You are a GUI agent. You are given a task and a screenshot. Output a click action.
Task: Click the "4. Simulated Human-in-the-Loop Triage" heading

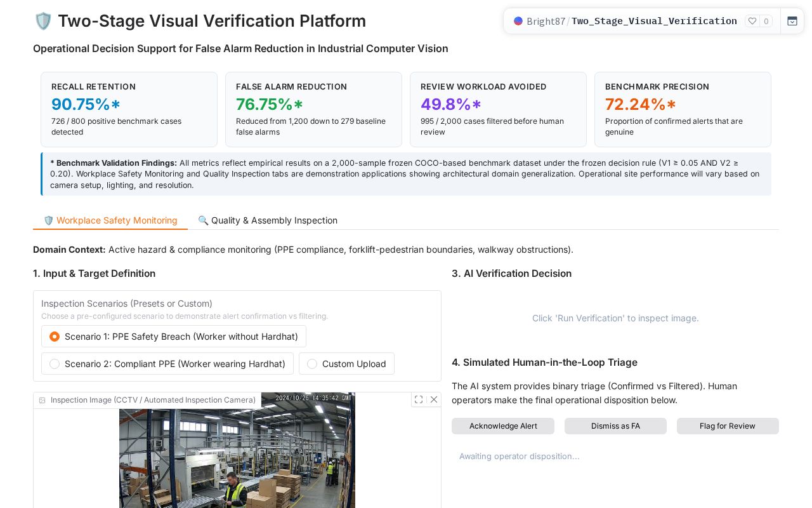(544, 362)
